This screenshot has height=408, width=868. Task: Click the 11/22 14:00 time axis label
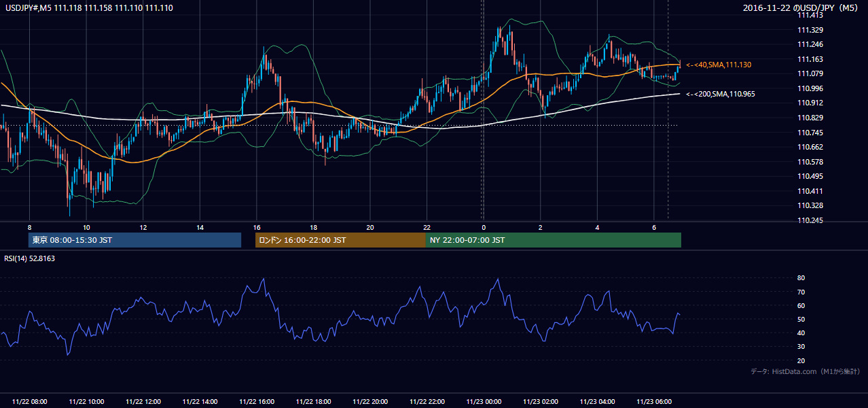200,402
